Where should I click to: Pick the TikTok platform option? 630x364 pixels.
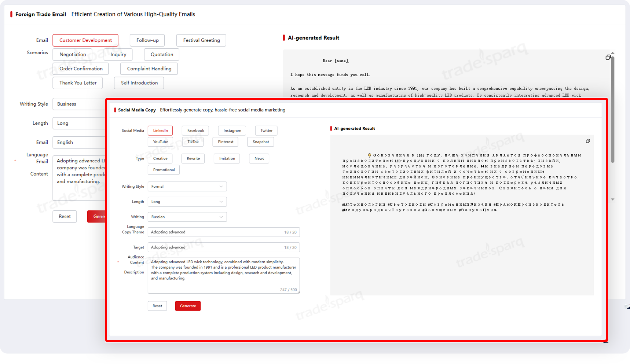(193, 142)
